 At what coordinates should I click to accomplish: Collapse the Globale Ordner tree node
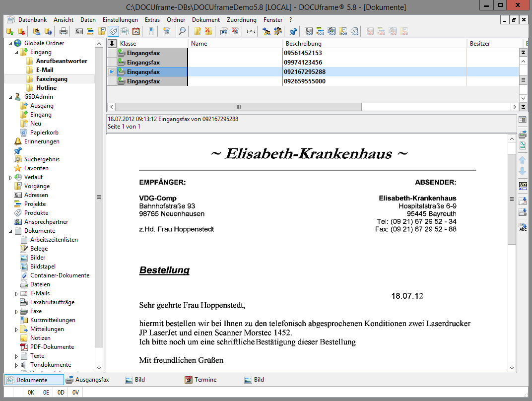tap(11, 43)
